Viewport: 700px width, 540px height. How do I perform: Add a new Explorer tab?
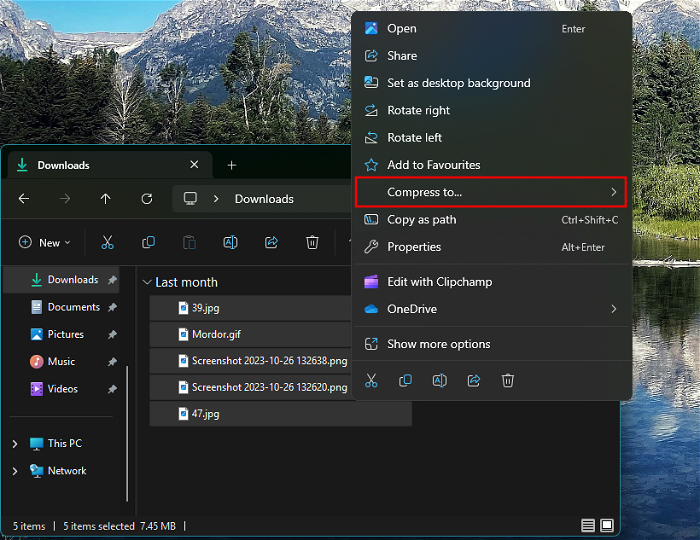pos(232,165)
